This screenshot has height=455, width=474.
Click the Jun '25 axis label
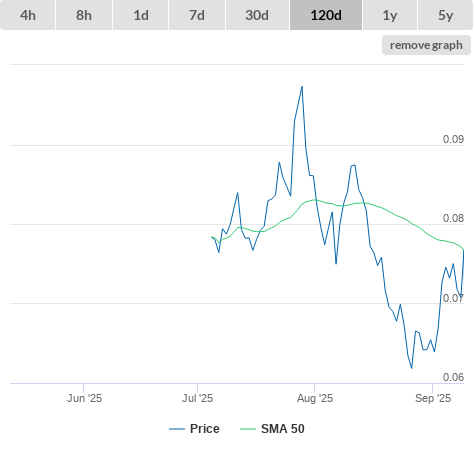pos(84,398)
